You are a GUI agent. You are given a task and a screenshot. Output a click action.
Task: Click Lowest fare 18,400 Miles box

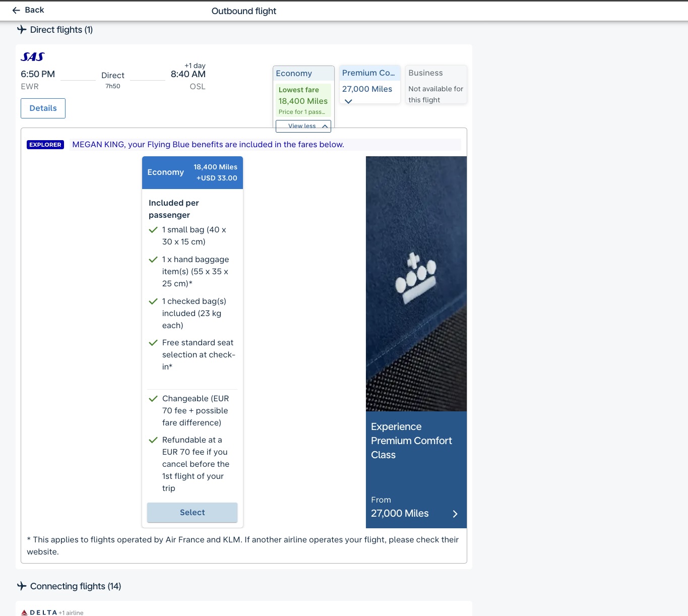303,101
